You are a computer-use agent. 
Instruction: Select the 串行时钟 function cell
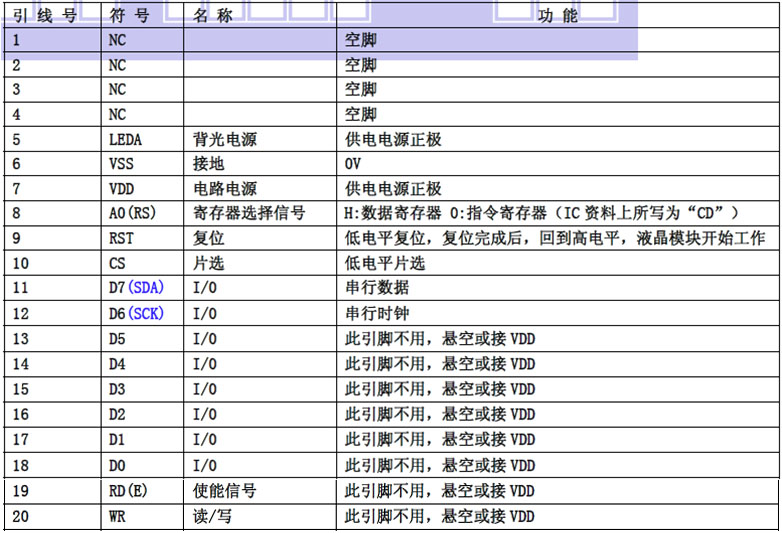377,313
